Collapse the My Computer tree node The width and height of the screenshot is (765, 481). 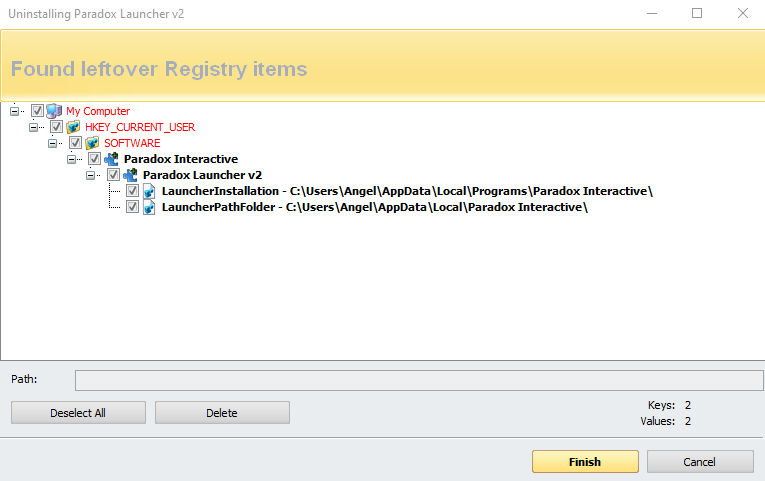coord(15,111)
